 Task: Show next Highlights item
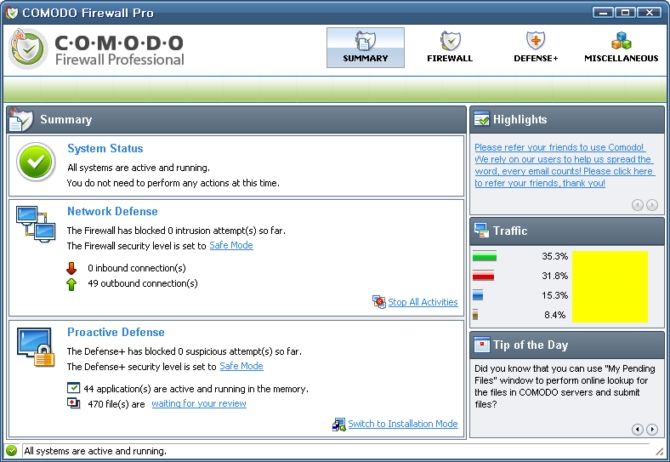[x=652, y=205]
